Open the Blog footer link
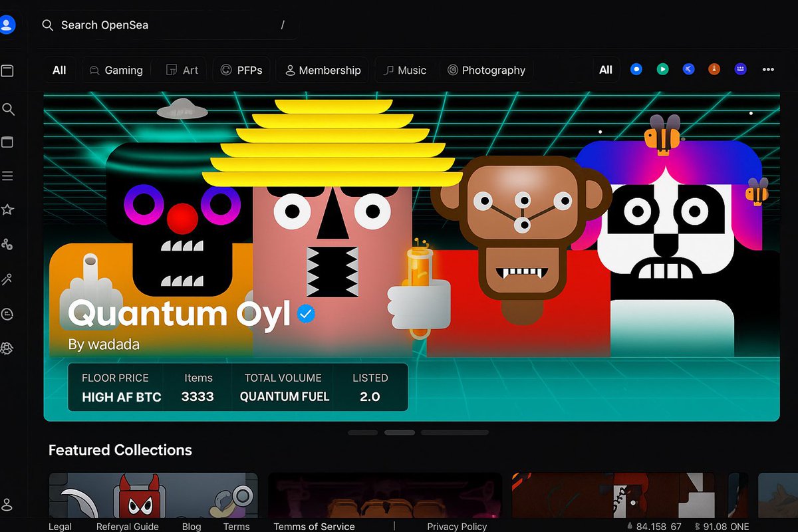 click(x=192, y=526)
